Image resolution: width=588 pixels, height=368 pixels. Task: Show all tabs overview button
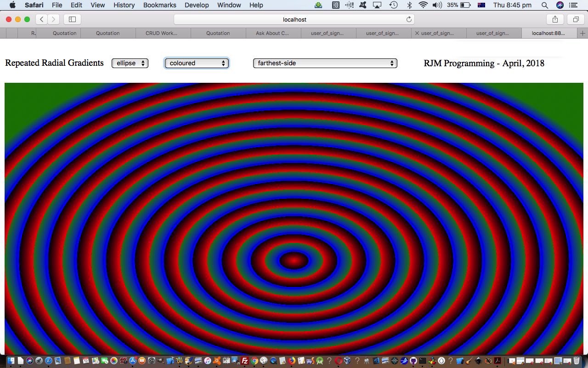(576, 19)
